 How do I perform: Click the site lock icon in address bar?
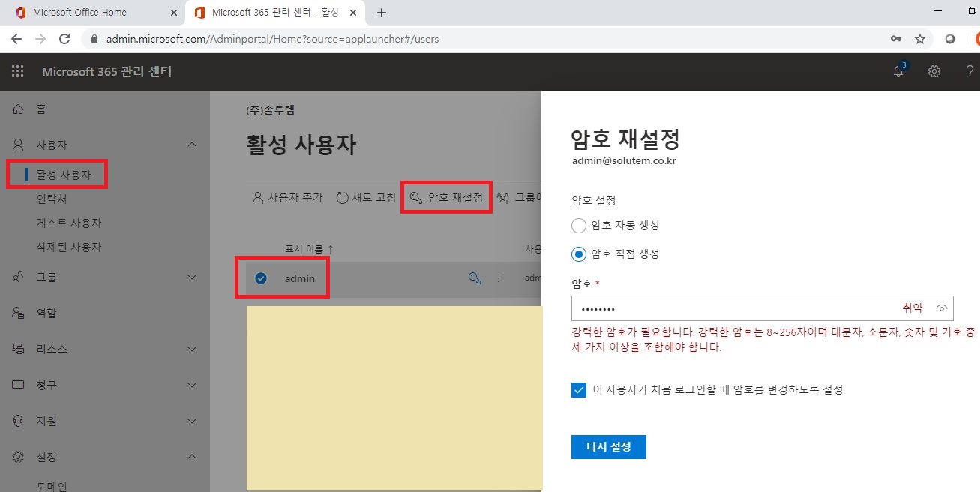[95, 39]
